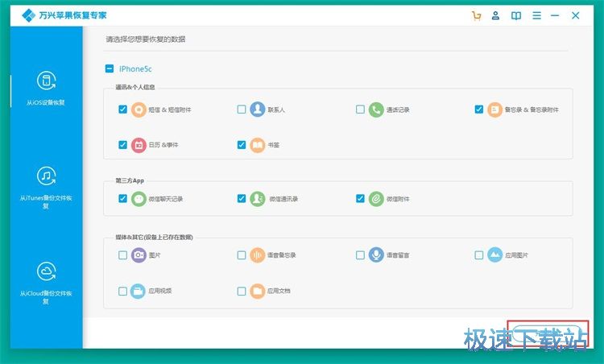The height and width of the screenshot is (364, 604).
Task: Uncheck 微信通讯录 checkbox
Action: click(242, 199)
